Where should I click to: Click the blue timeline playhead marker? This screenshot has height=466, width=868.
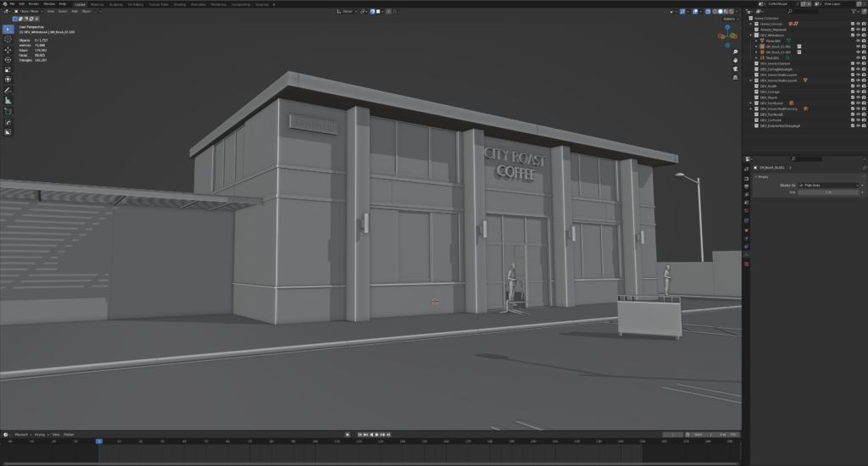tap(99, 441)
